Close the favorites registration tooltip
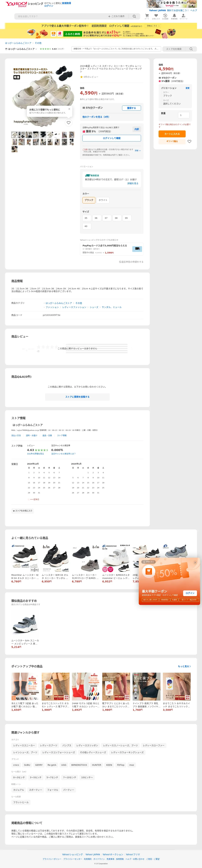The height and width of the screenshot is (868, 202). 69,109
